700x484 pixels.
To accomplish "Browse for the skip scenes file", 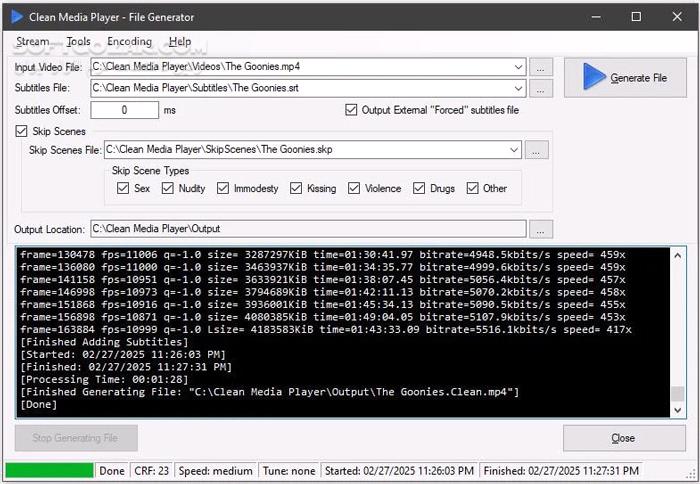I will (x=537, y=150).
